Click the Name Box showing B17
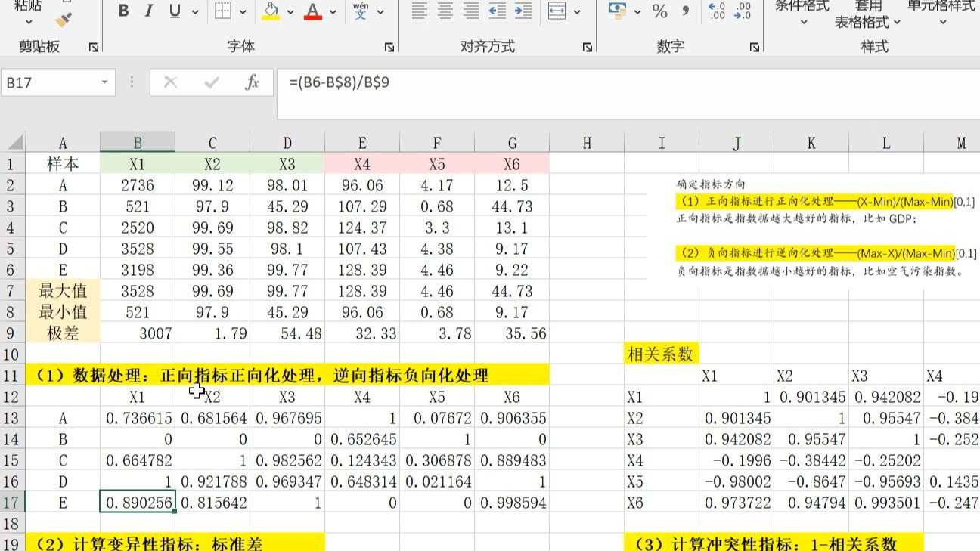 [x=50, y=82]
